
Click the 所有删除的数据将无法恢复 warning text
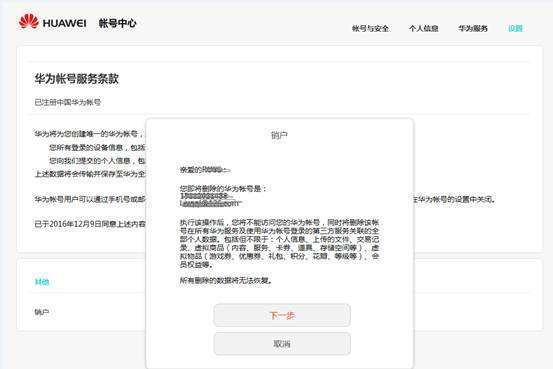pos(226,281)
